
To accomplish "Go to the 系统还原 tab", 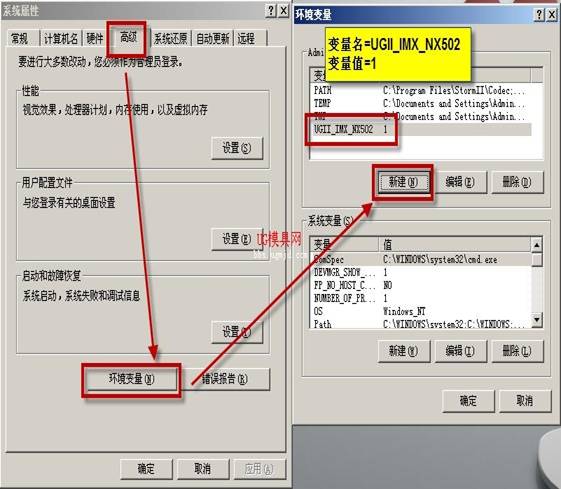I will [x=170, y=38].
